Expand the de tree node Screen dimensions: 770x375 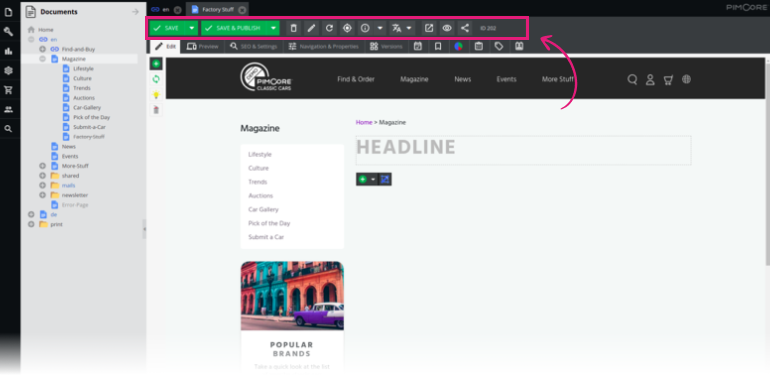coord(31,214)
